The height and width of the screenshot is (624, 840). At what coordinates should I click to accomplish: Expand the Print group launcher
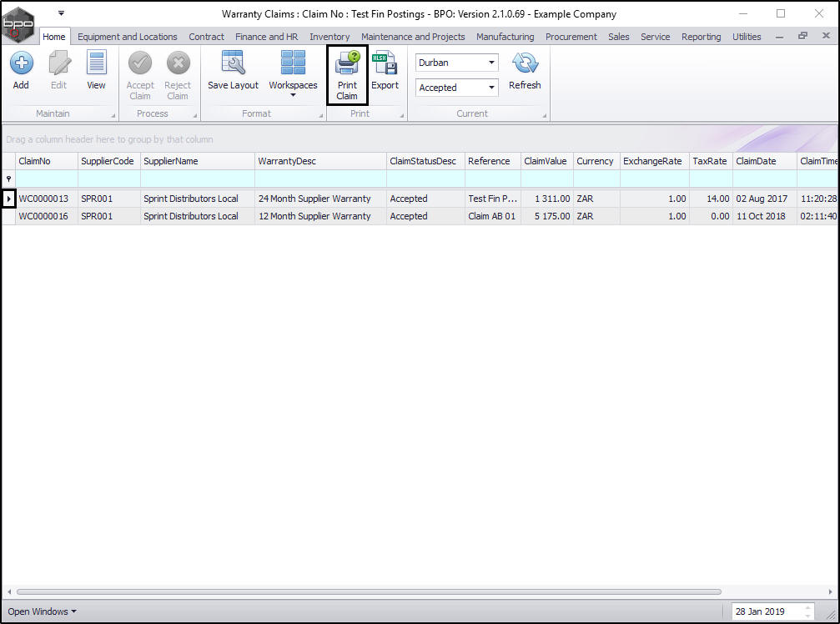tap(402, 116)
